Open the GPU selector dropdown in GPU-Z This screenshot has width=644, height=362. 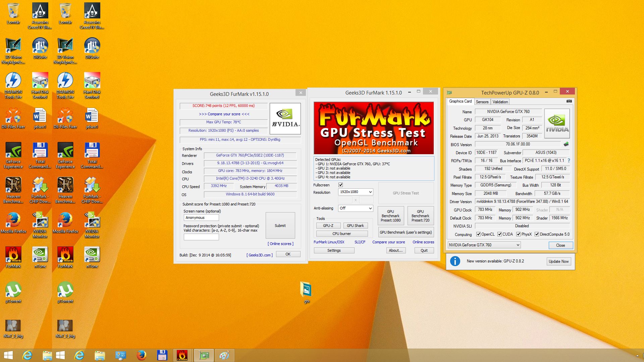(484, 245)
